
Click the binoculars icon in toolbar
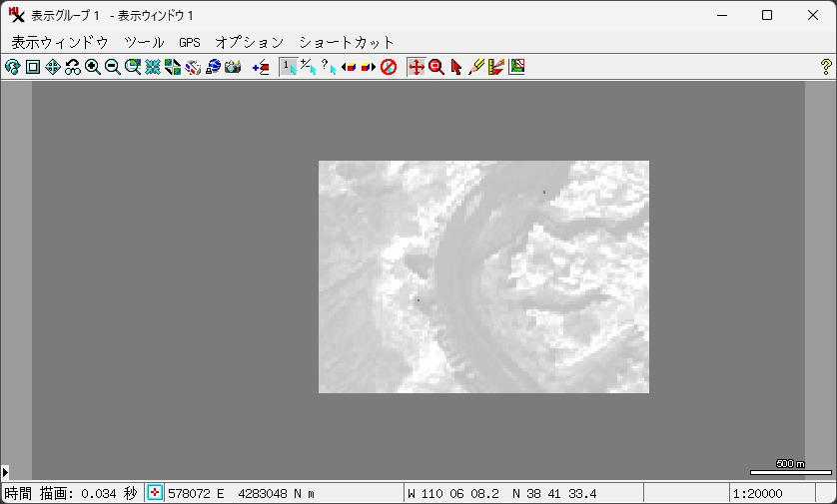click(x=73, y=67)
